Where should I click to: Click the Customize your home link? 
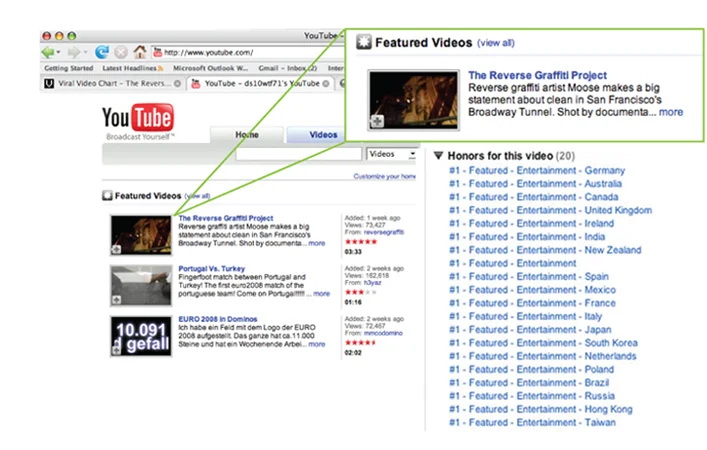tap(384, 176)
